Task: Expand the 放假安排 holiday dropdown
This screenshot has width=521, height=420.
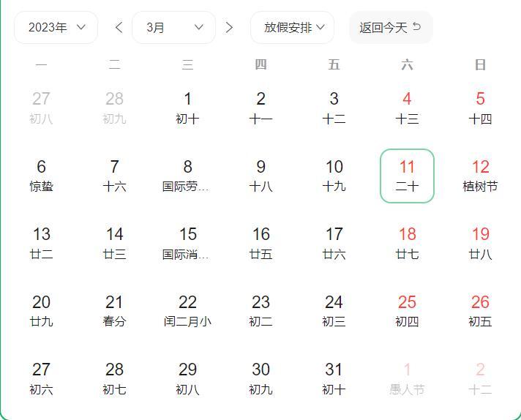Action: click(x=292, y=28)
